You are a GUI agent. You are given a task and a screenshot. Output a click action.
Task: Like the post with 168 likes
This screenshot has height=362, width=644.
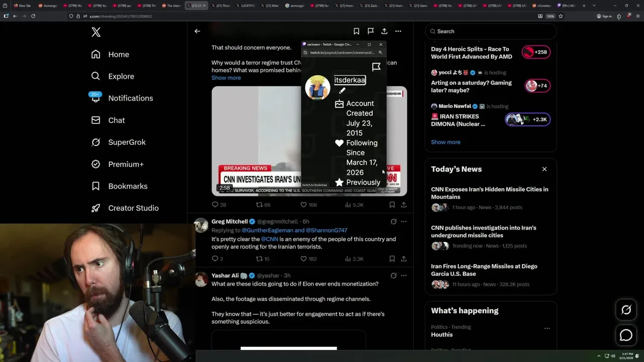[x=308, y=205]
